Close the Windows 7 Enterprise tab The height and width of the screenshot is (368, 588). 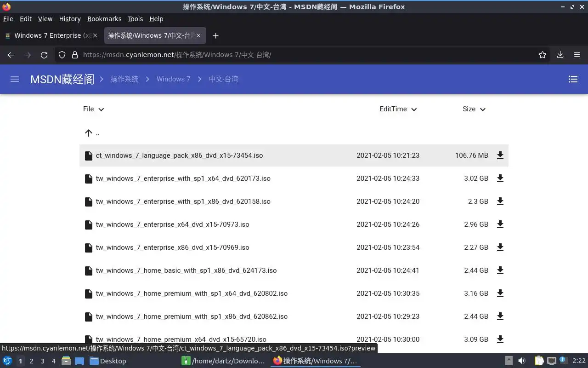[x=95, y=35]
